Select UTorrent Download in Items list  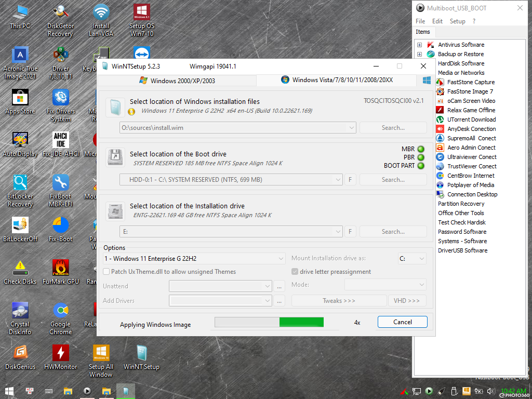pos(471,119)
